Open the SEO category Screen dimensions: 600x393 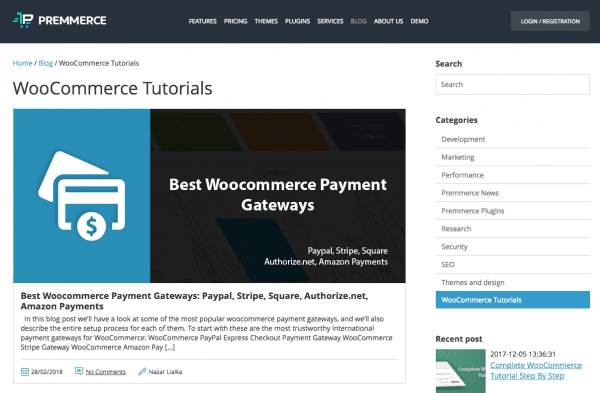click(512, 264)
